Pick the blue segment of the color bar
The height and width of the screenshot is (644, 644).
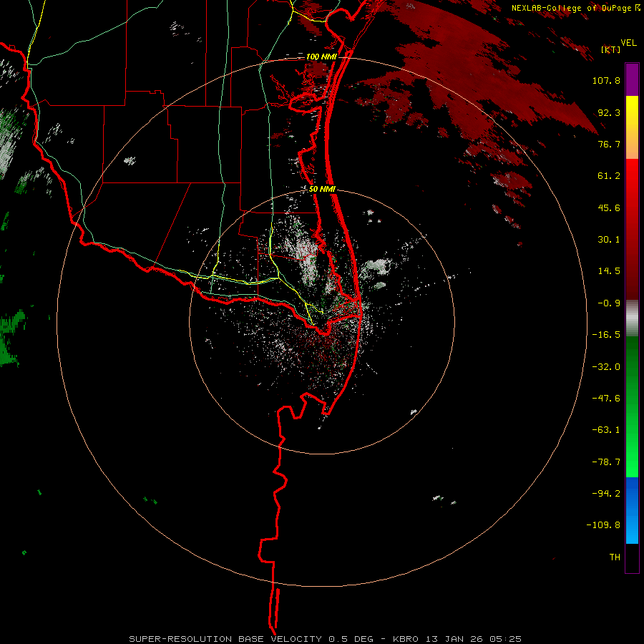632,510
